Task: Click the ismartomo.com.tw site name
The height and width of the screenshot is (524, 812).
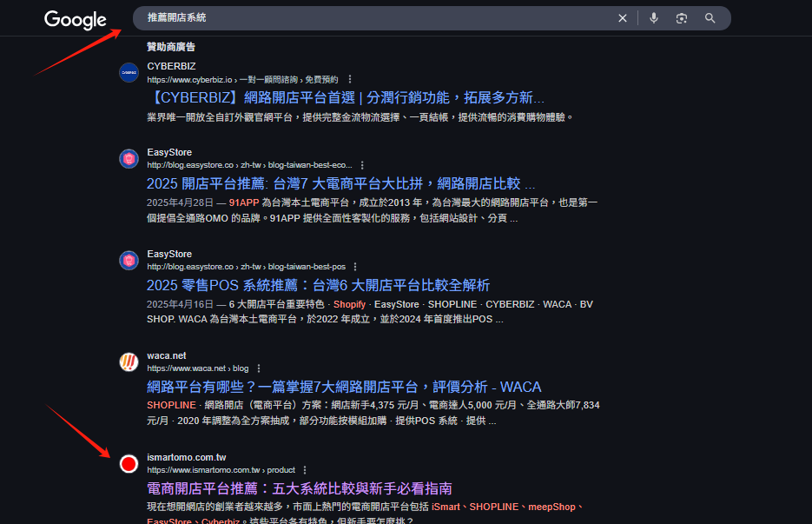Action: tap(187, 457)
